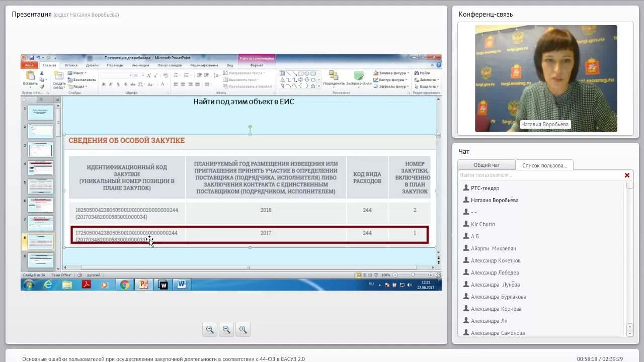
Task: Click the Paste (Вставить) icon in ribbon
Action: [x=30, y=75]
